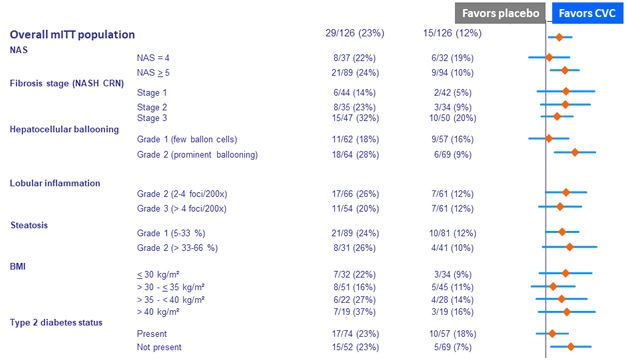627x361 pixels.
Task: Select the confidence interval line for Present diabetes
Action: pos(552,333)
